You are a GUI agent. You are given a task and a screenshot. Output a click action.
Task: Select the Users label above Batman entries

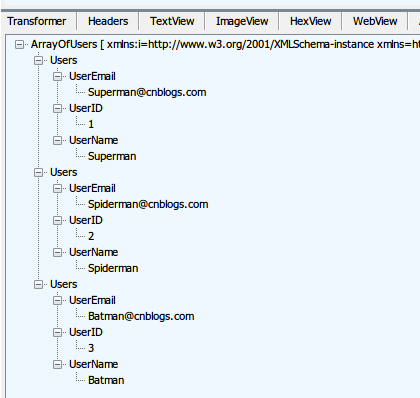pyautogui.click(x=64, y=284)
